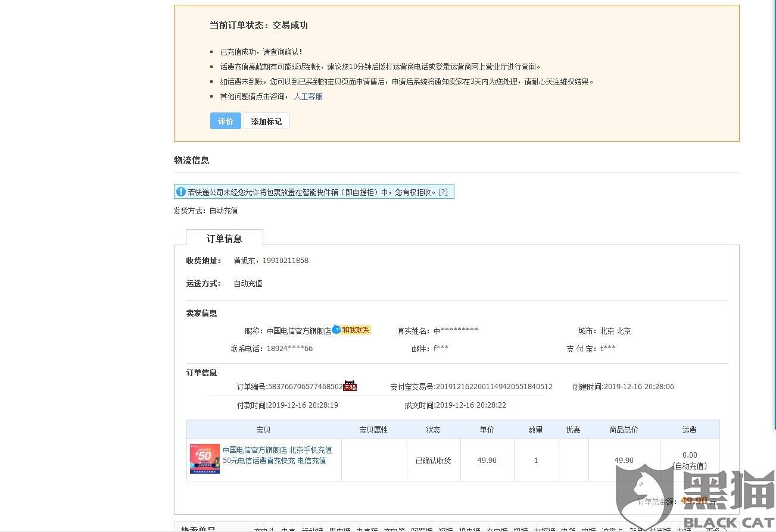Click the 天猫 cat badge icon
Viewport: 776px width, 532px height.
click(x=350, y=386)
